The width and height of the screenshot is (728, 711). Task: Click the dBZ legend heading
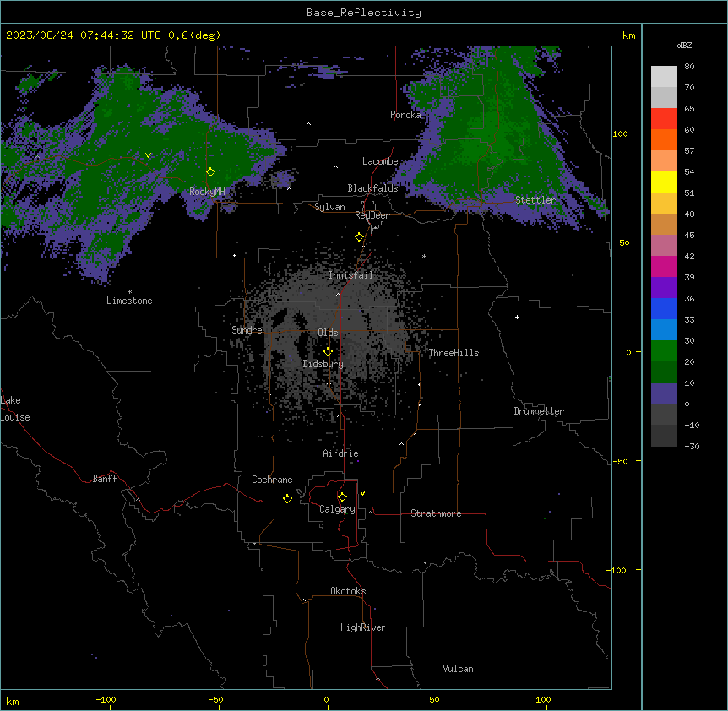pos(684,45)
